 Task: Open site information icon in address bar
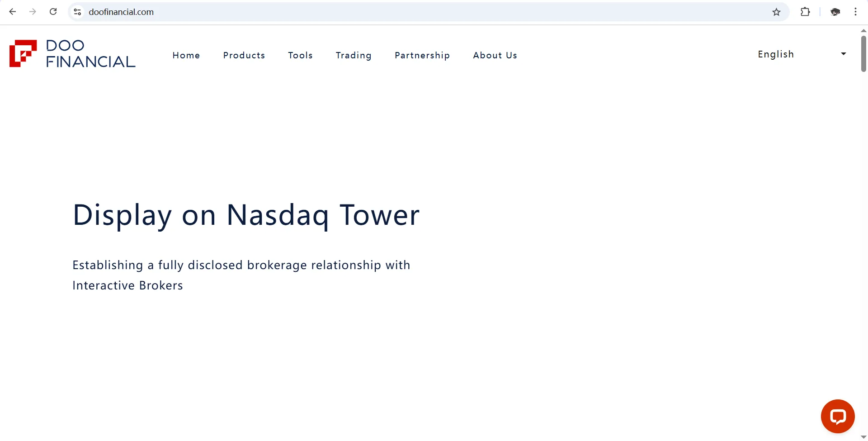tap(78, 12)
